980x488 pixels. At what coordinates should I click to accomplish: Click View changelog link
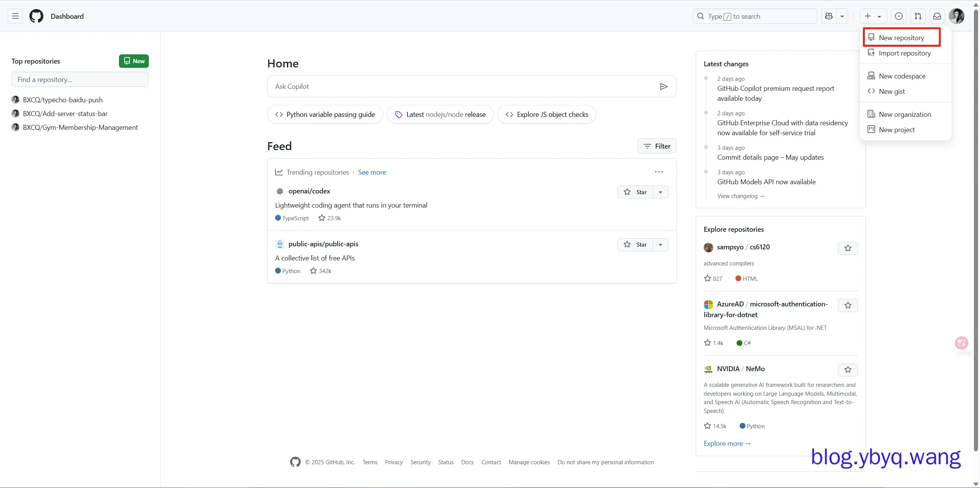point(740,196)
